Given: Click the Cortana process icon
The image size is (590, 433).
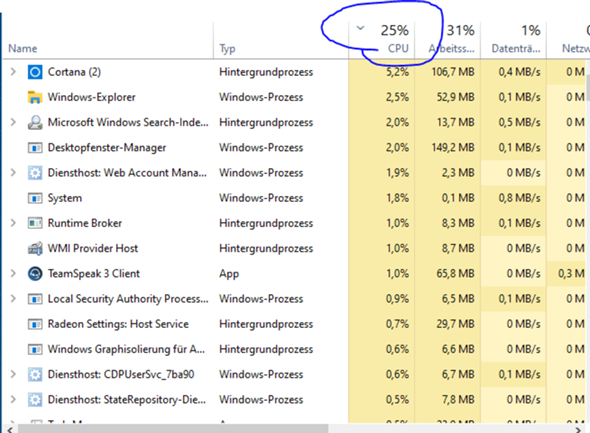Looking at the screenshot, I should (35, 72).
